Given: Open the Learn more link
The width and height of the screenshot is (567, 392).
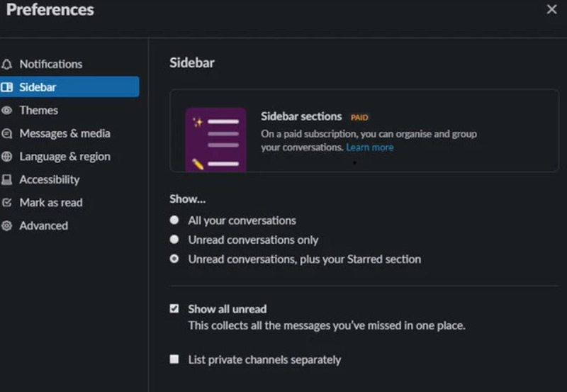Looking at the screenshot, I should pyautogui.click(x=369, y=147).
